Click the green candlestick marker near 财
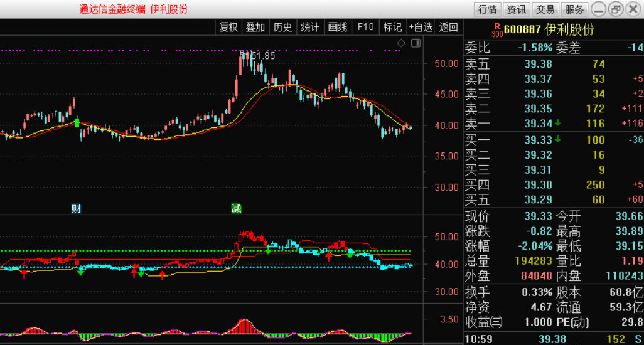The image size is (644, 345). pos(77,122)
